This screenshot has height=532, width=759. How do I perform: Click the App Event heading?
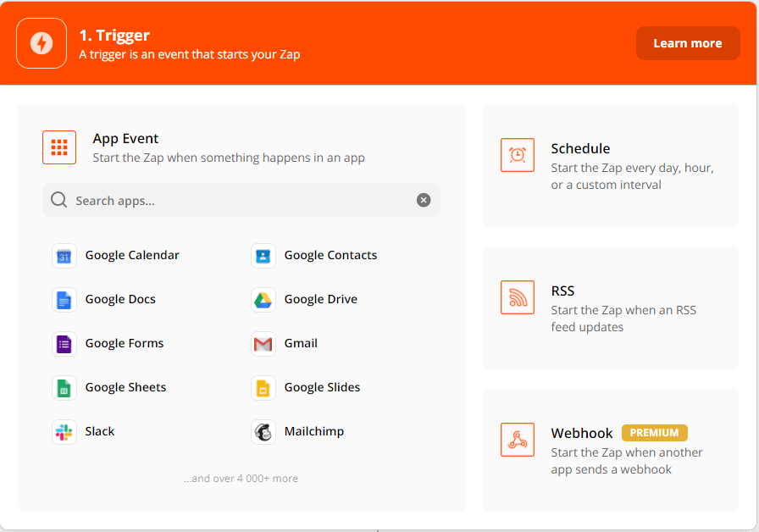(x=125, y=138)
